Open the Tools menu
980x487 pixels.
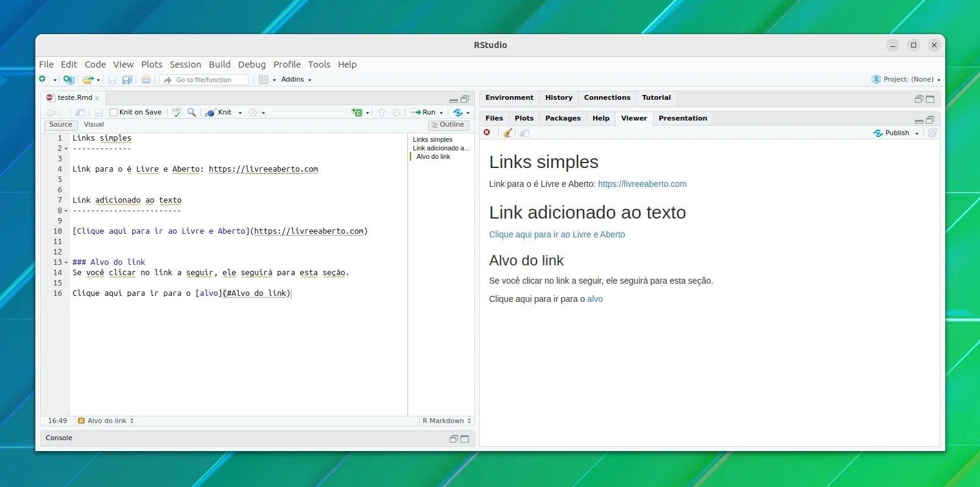(319, 65)
